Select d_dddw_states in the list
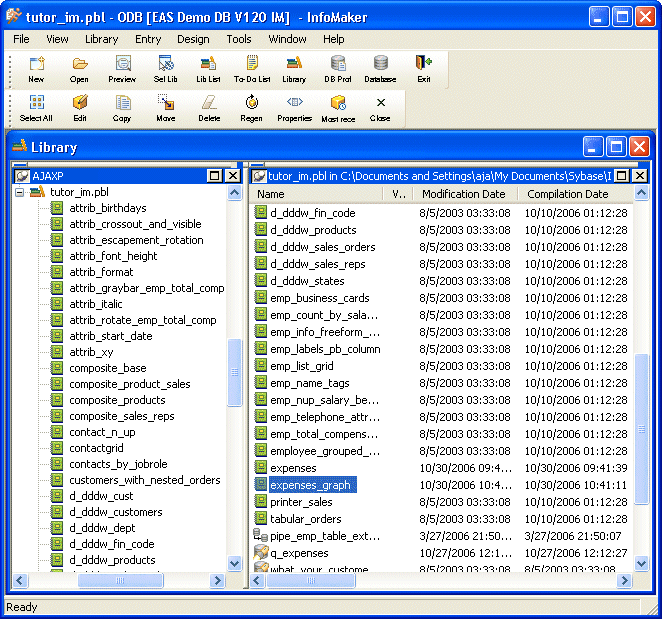This screenshot has height=619, width=662. click(x=307, y=281)
